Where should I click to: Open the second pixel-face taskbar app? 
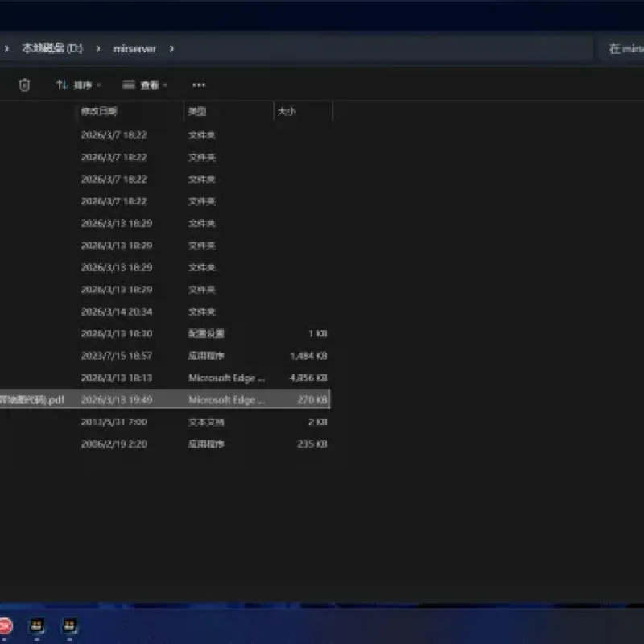[x=69, y=626]
